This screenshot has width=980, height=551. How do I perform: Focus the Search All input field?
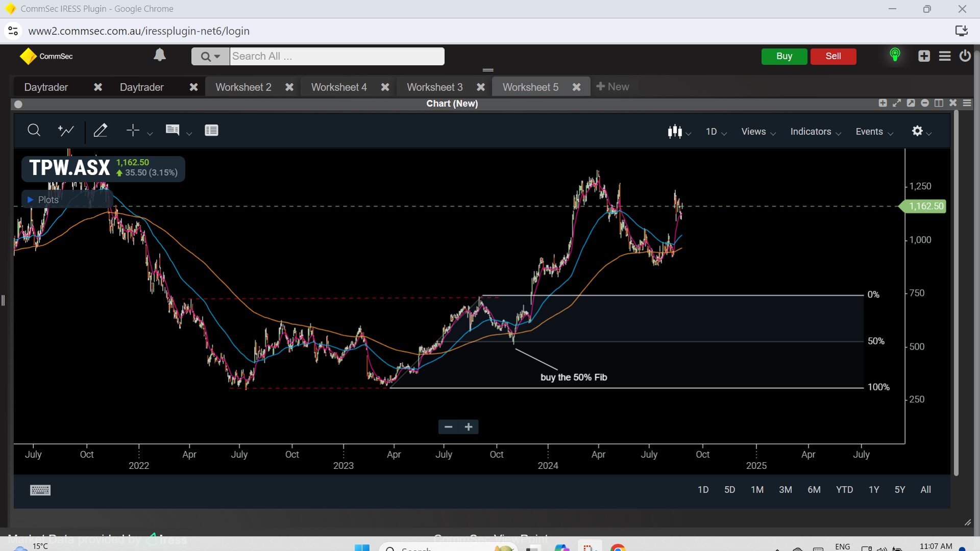[x=337, y=57]
